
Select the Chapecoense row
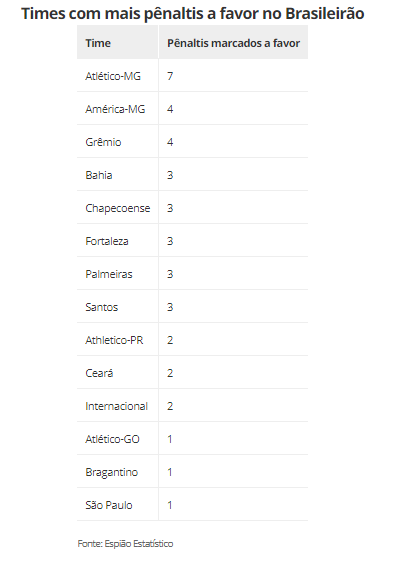pyautogui.click(x=193, y=208)
